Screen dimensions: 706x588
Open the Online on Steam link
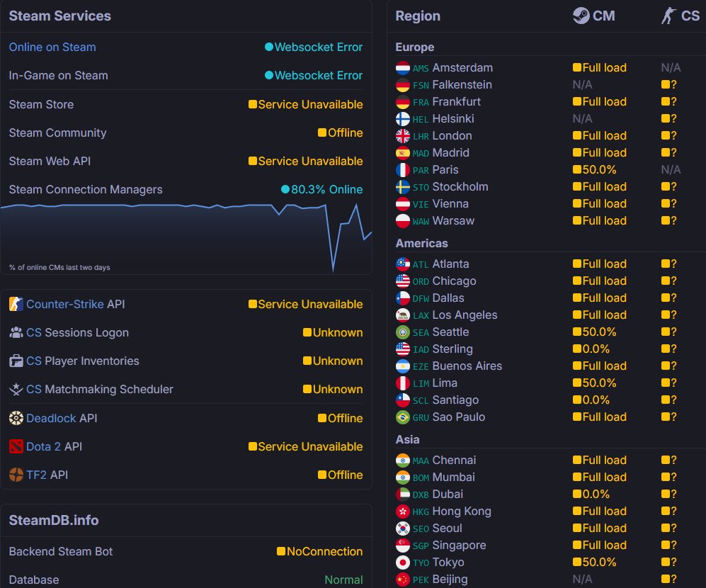pyautogui.click(x=52, y=47)
